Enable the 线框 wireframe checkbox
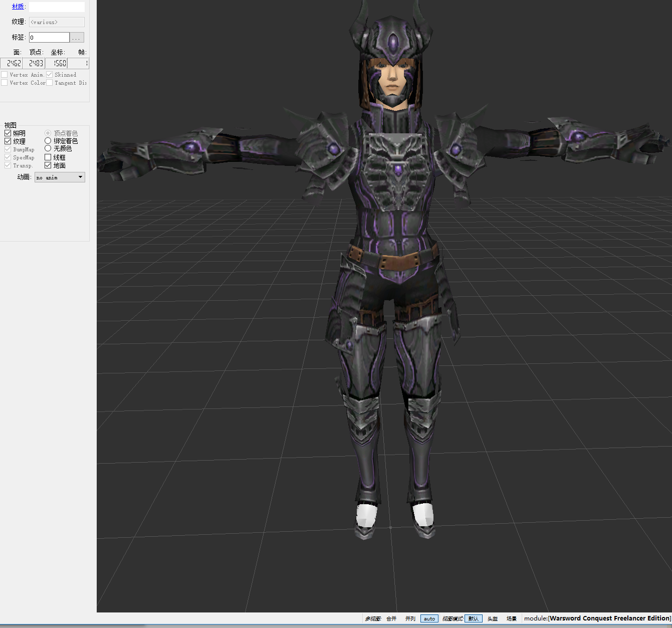 (x=48, y=157)
